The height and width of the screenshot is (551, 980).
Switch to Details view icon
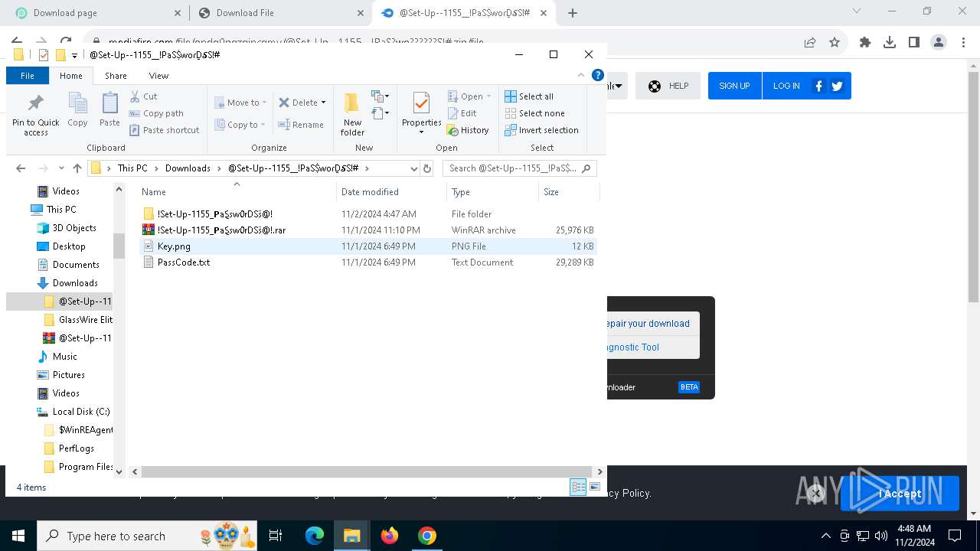pos(578,487)
